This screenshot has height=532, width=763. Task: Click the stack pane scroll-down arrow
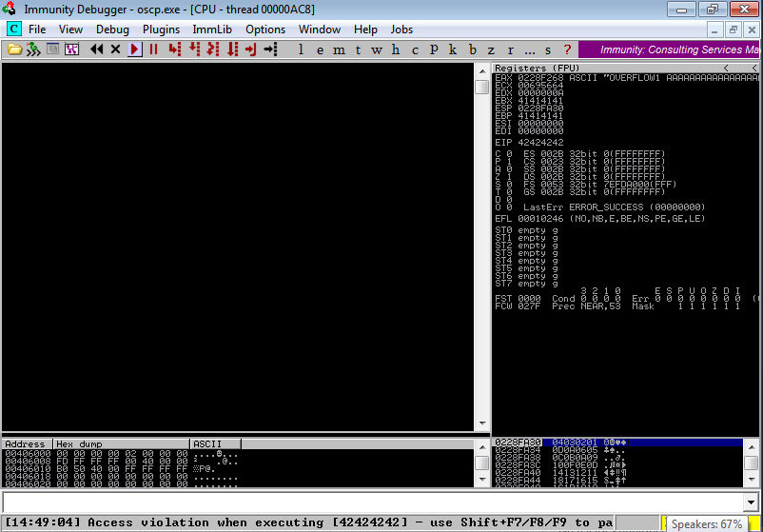[x=752, y=479]
